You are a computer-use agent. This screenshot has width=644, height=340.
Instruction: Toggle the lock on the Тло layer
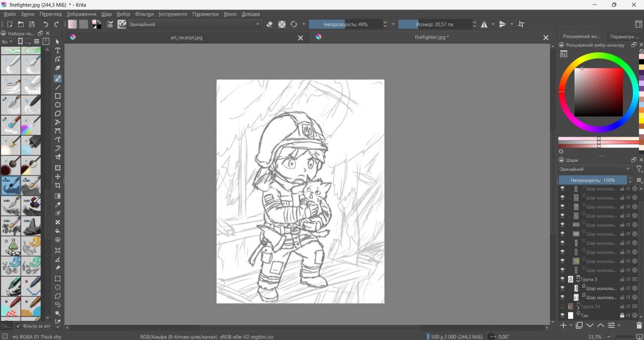coord(622,315)
